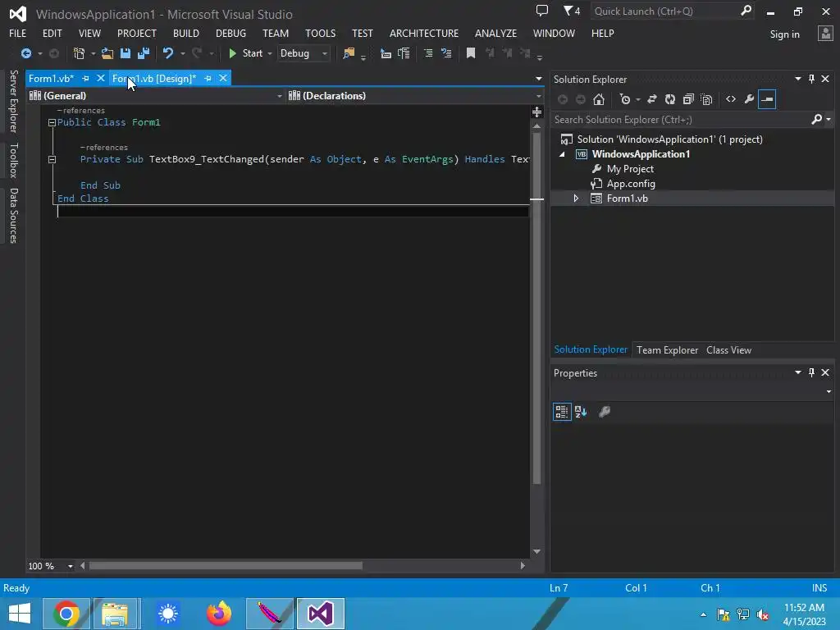Viewport: 840px width, 630px height.
Task: Open the Server Explorer side panel
Action: click(13, 101)
